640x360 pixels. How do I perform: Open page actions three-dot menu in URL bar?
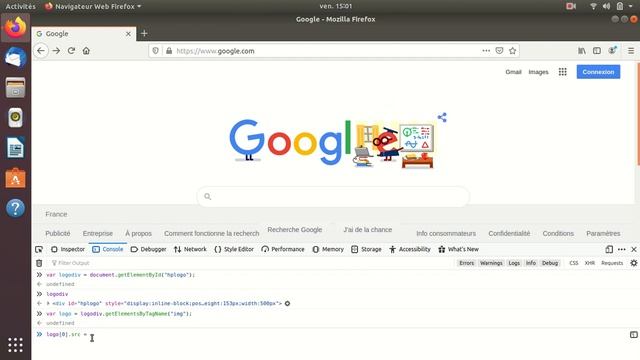click(x=486, y=51)
